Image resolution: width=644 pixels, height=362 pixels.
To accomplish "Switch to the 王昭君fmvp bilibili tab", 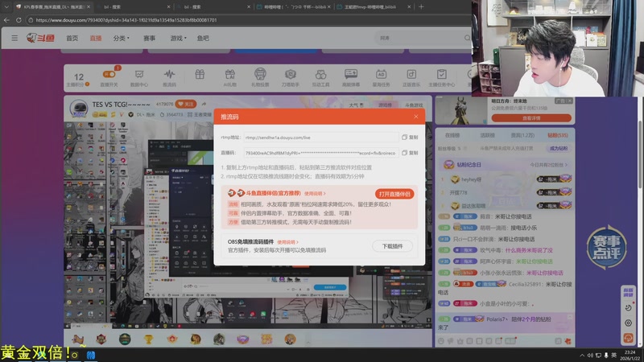I will (x=374, y=6).
